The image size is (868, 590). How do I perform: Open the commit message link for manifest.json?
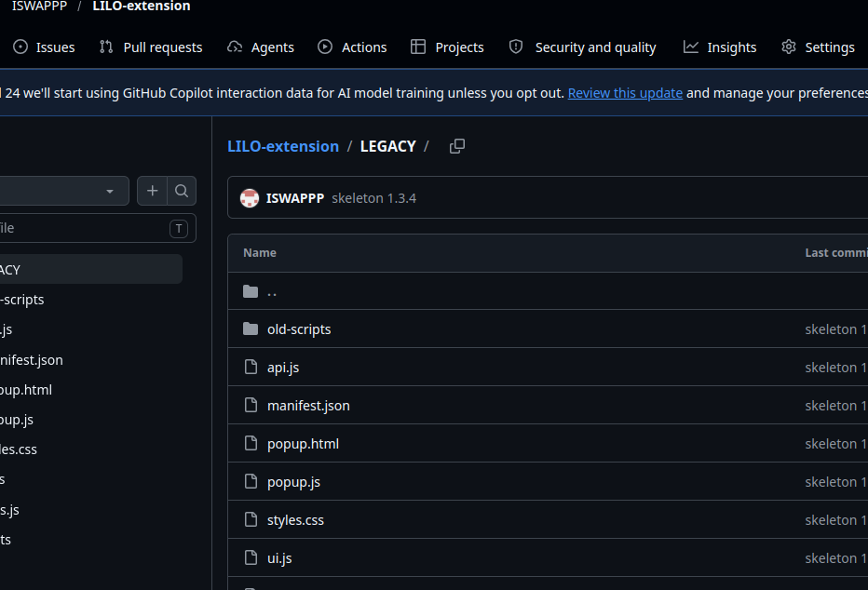tap(836, 406)
